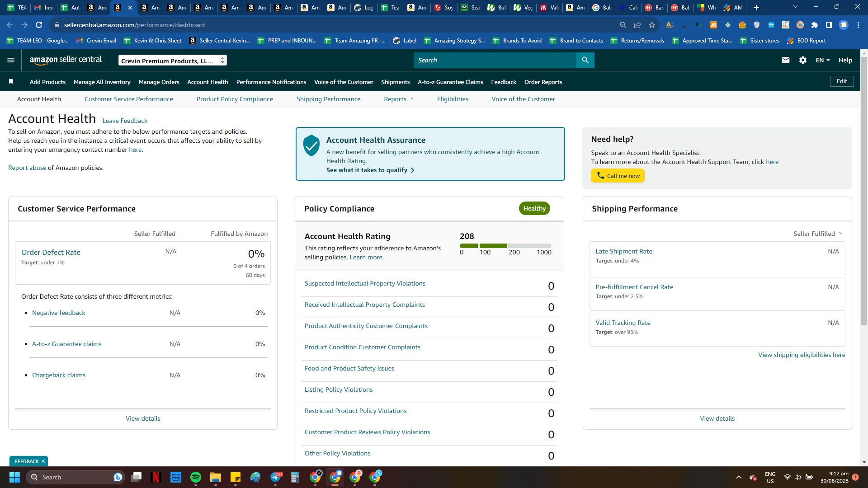868x488 pixels.
Task: View details of Customer Service Performance
Action: point(143,418)
